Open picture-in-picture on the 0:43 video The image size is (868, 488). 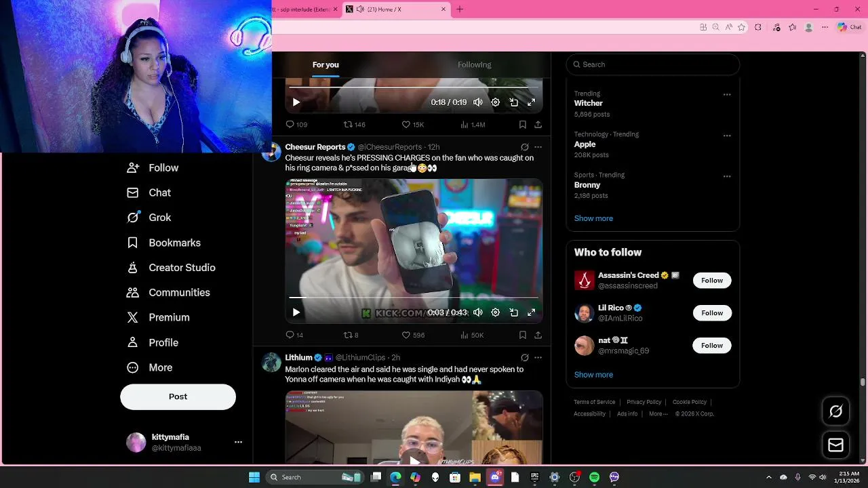coord(514,312)
